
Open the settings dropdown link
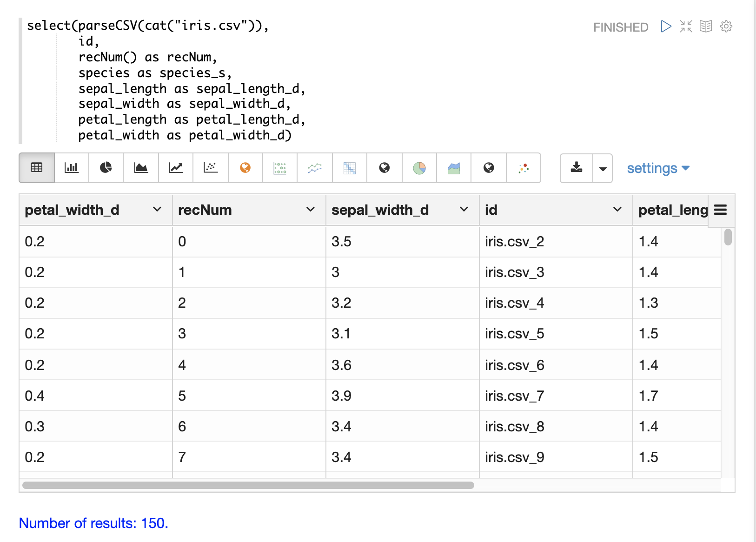coord(657,168)
